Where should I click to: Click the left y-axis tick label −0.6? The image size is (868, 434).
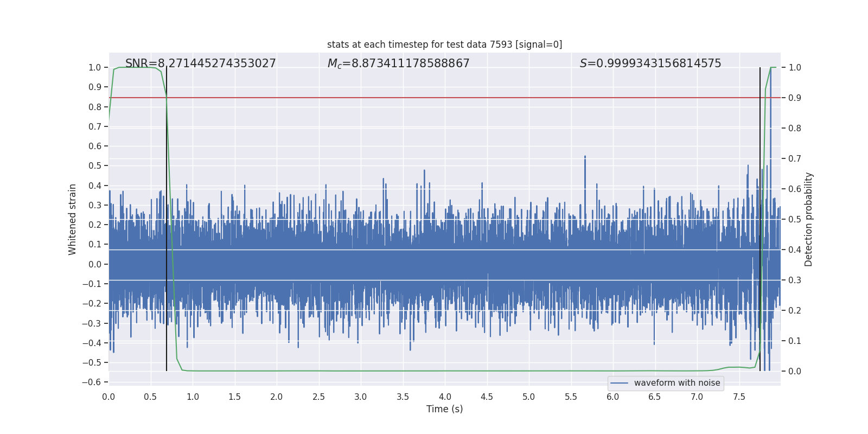[92, 382]
